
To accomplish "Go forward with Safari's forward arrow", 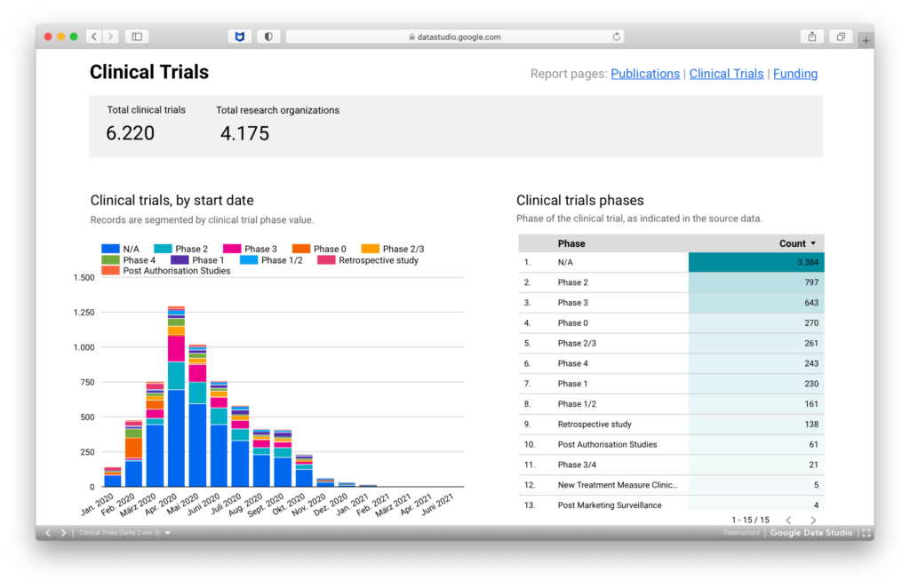I will tap(111, 36).
